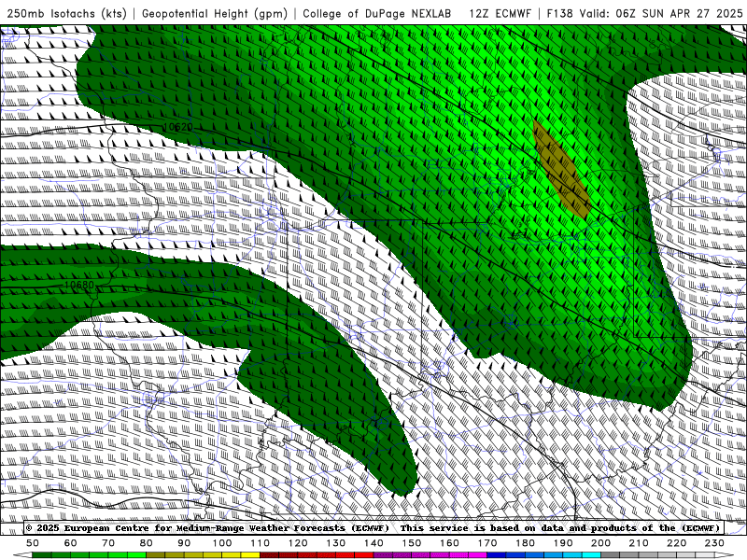Click the "F138 Valid: 06Z SUN APR 27 2025" text
747x560 pixels.
click(x=644, y=13)
